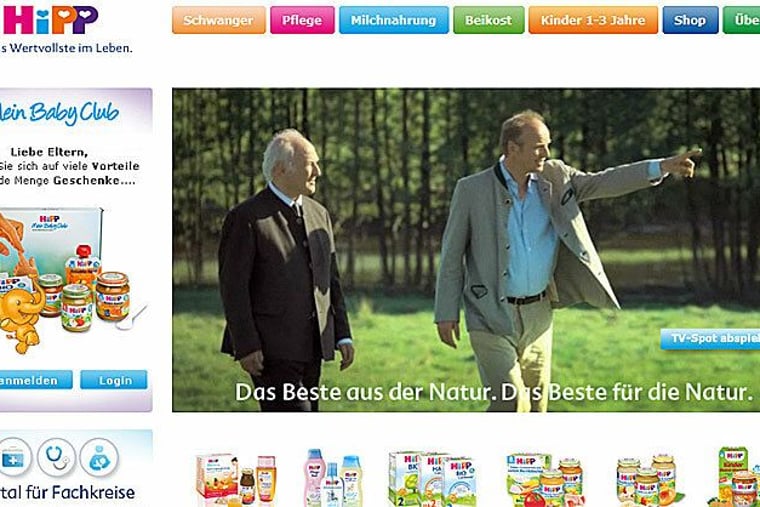Open the Mein Baby Club heading
The image size is (760, 507).
(x=59, y=113)
